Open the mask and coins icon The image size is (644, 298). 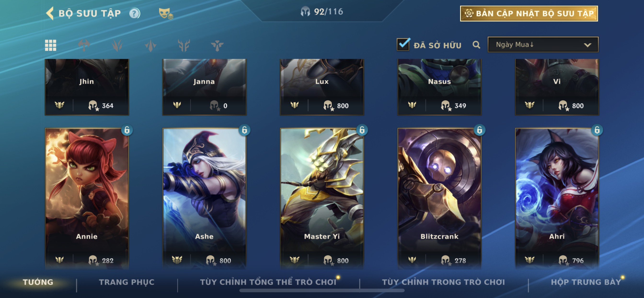coord(166,13)
